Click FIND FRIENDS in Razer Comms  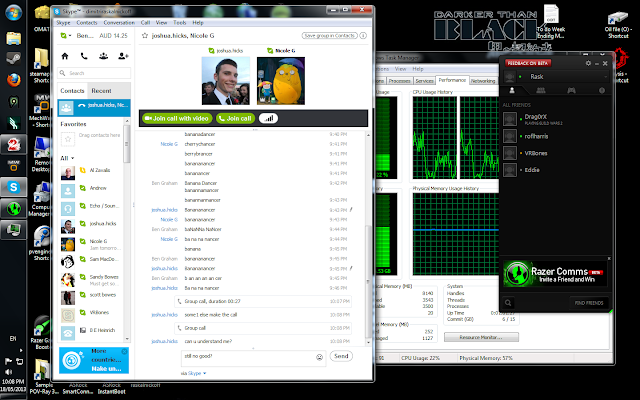[589, 303]
